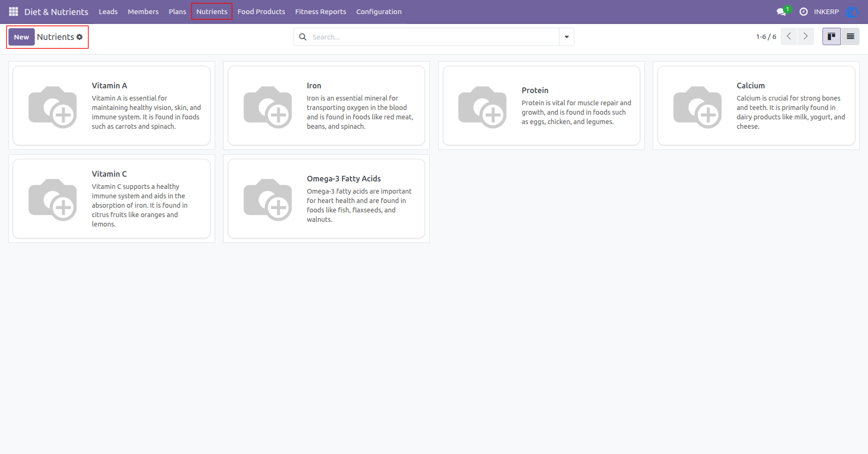868x454 pixels.
Task: Click the blue user avatar icon
Action: [852, 12]
